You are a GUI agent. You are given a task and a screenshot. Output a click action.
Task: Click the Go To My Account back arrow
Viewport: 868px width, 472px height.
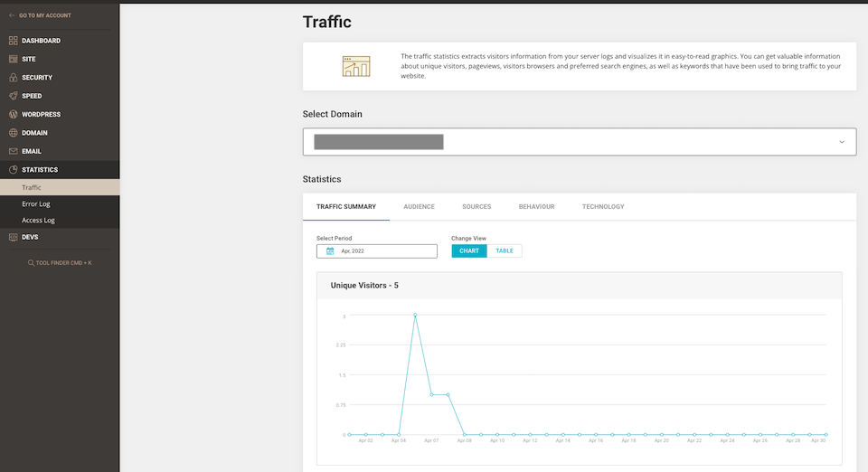(12, 15)
